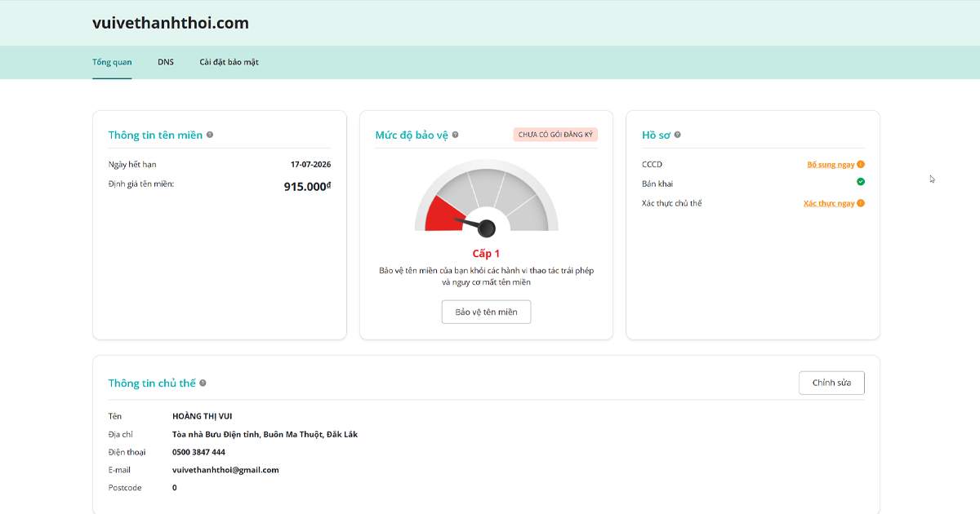The width and height of the screenshot is (980, 514).
Task: Open the Bổ sung ngay link
Action: pos(831,165)
